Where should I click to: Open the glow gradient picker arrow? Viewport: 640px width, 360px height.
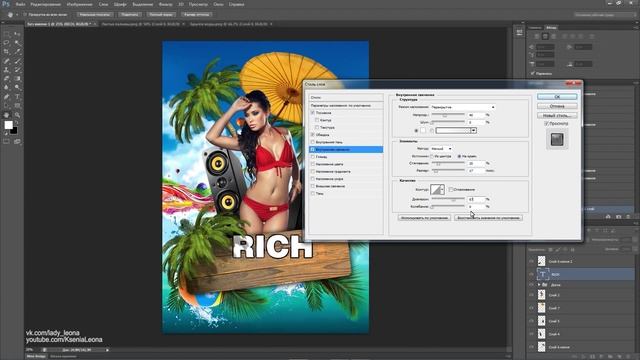pos(473,131)
